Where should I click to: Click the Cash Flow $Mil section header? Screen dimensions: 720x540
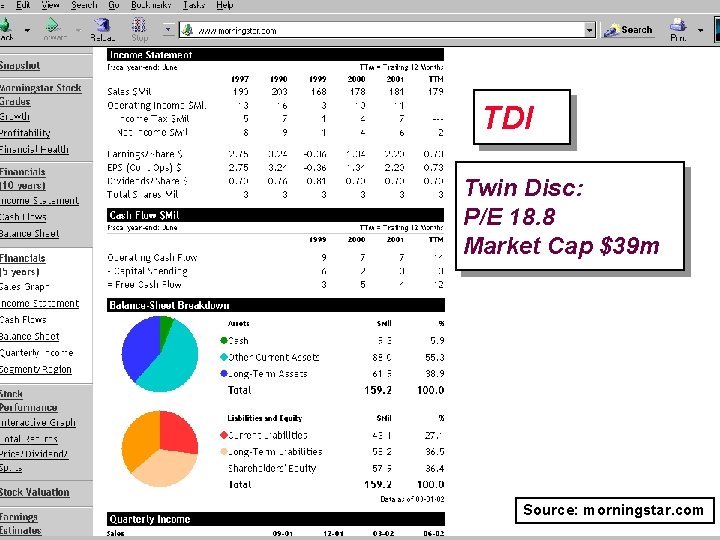point(276,215)
